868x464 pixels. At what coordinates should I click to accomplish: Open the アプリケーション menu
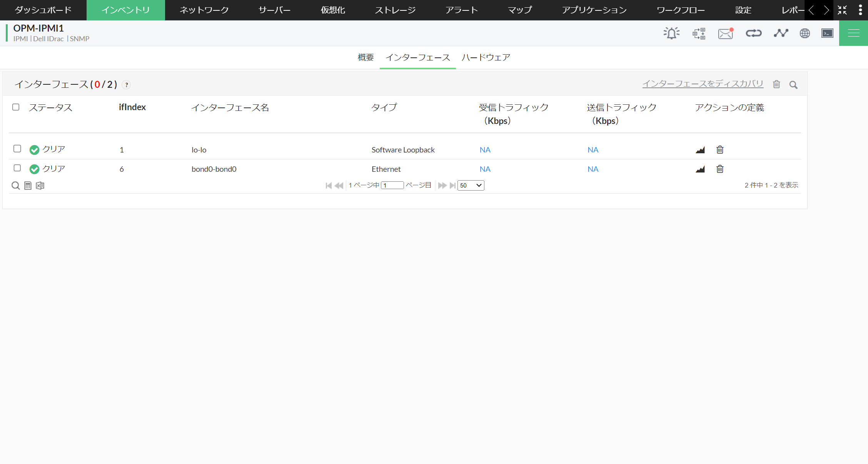(594, 10)
